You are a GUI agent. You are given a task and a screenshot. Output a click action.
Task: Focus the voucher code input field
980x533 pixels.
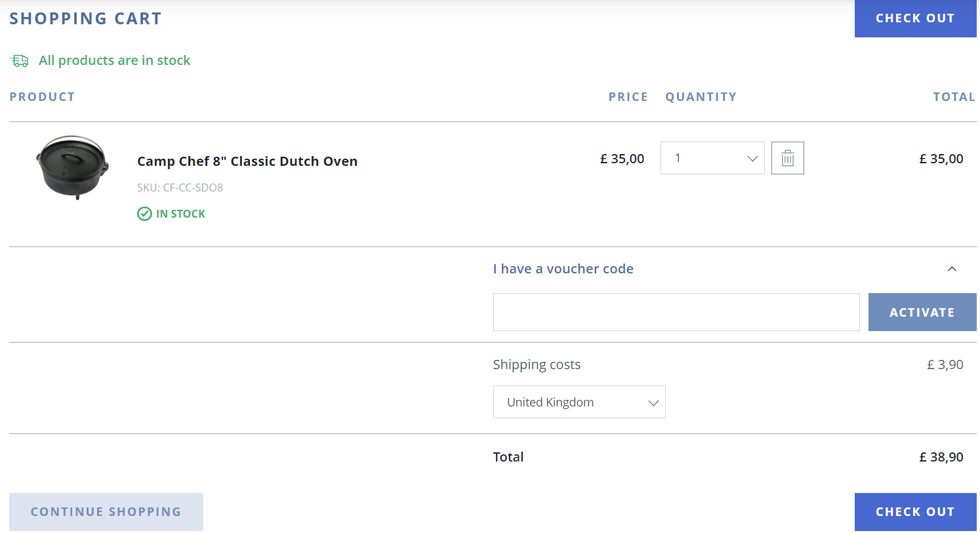[676, 312]
